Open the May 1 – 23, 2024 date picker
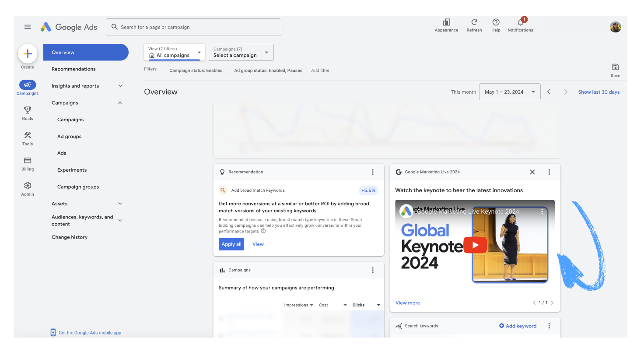The image size is (644, 352). point(510,92)
